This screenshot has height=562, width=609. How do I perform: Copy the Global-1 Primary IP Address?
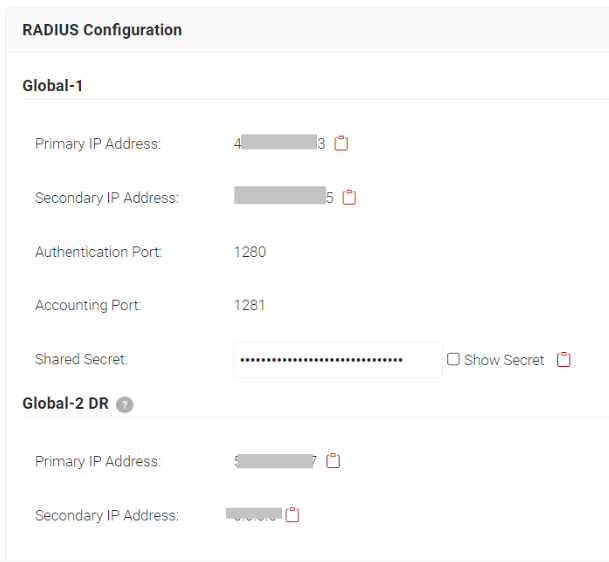point(341,143)
